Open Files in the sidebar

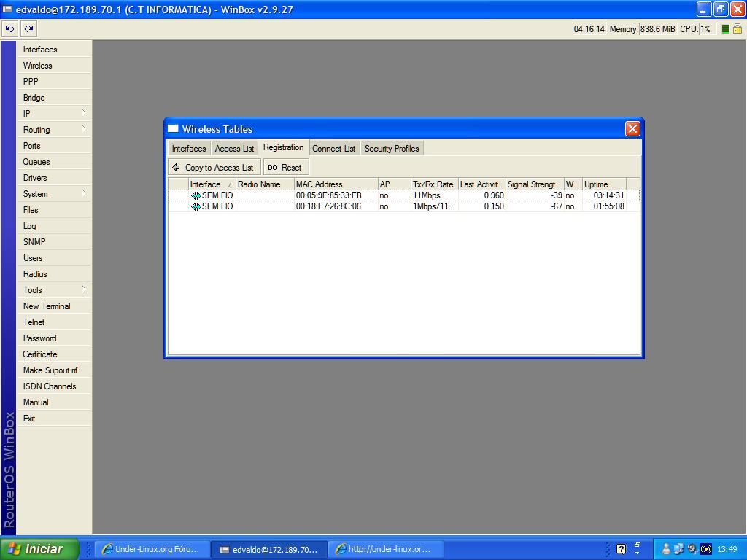(x=54, y=210)
